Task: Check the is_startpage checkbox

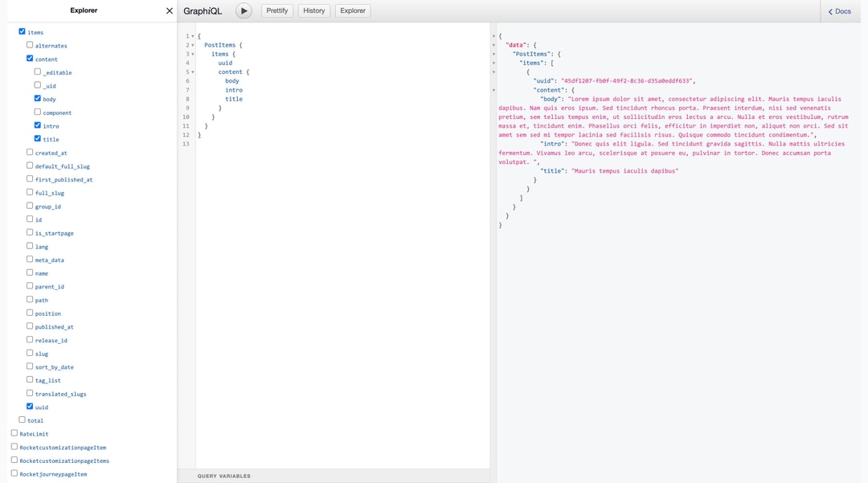Action: (30, 232)
